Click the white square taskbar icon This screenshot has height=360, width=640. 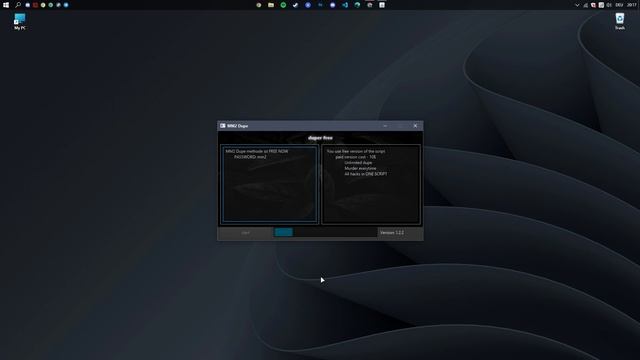pyautogui.click(x=382, y=5)
